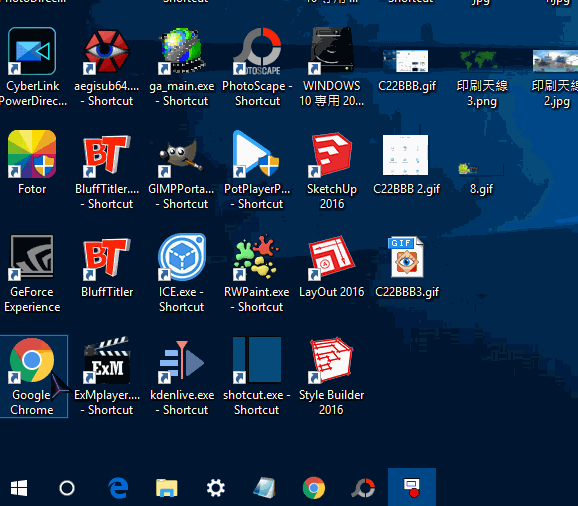
Task: Click the RWPaint.exe shortcut icon
Action: pos(256,257)
